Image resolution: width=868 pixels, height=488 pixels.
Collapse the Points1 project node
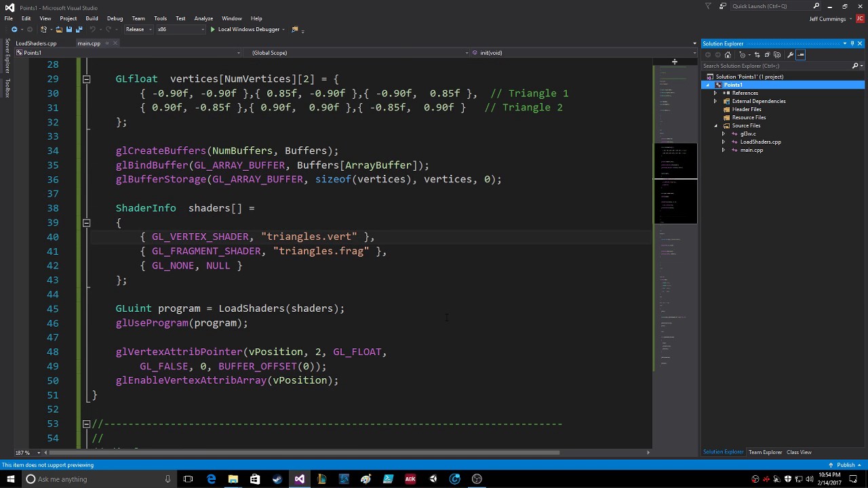coord(709,85)
